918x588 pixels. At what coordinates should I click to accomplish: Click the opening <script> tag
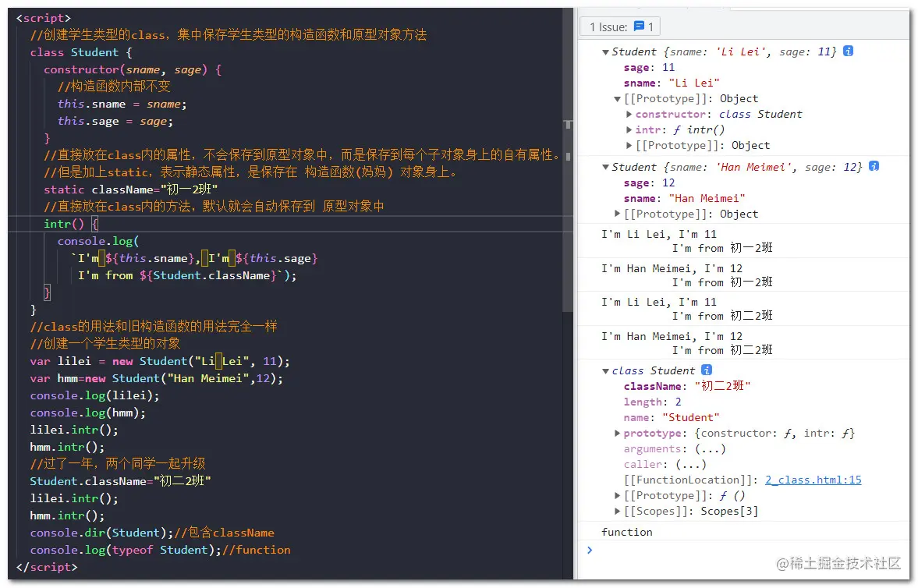coord(44,18)
